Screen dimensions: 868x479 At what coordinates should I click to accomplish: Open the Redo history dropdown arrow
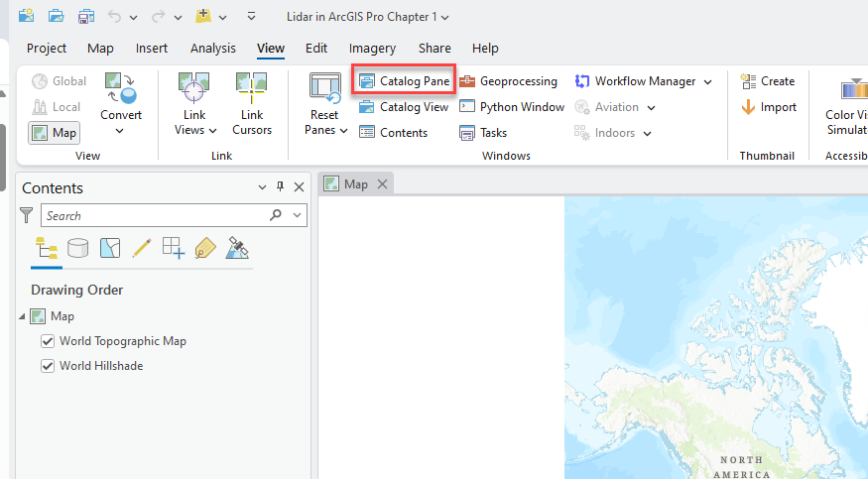[178, 18]
